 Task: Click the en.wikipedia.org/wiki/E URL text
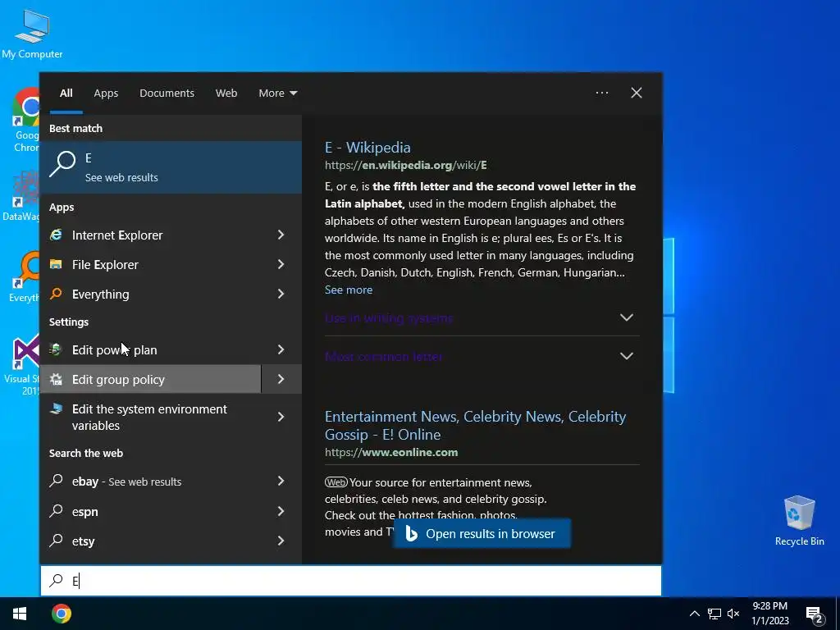[x=405, y=165]
